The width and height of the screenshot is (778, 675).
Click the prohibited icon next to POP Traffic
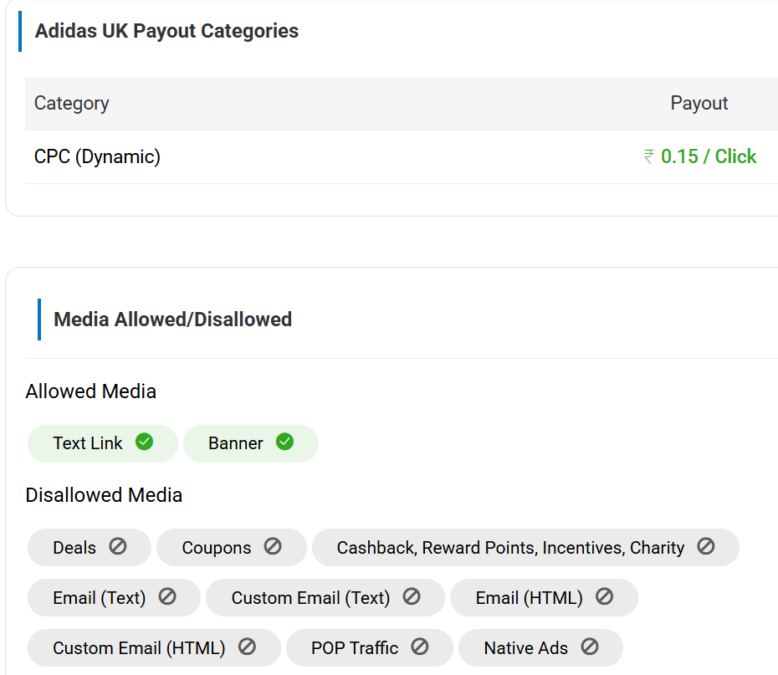coord(420,647)
